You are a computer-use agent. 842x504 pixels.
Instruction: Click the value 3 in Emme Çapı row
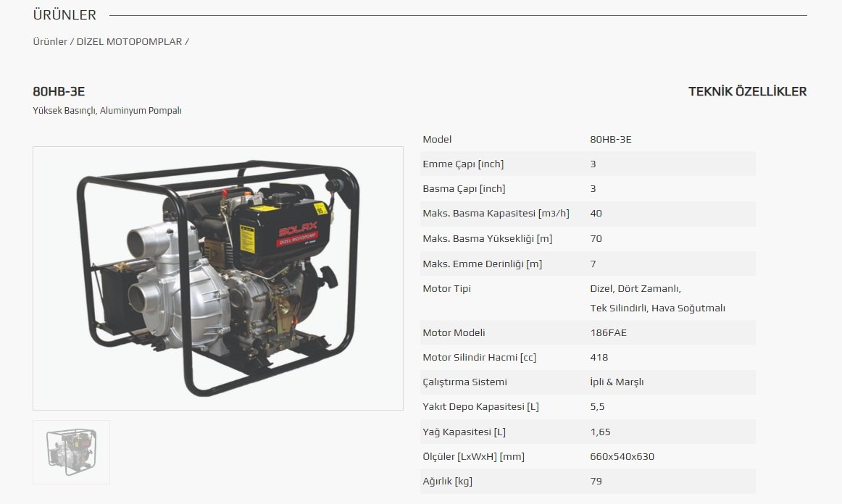tap(593, 164)
